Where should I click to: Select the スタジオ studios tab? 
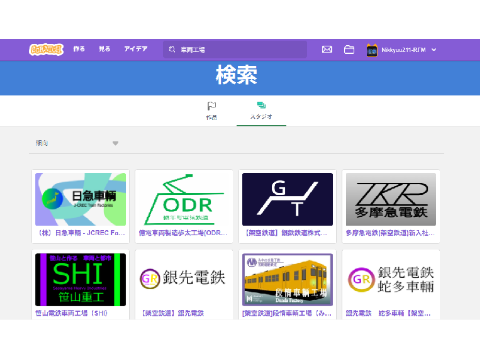click(x=261, y=111)
